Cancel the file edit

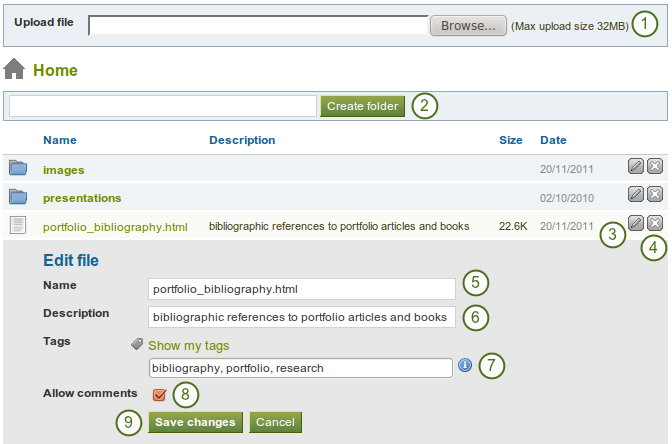click(275, 422)
